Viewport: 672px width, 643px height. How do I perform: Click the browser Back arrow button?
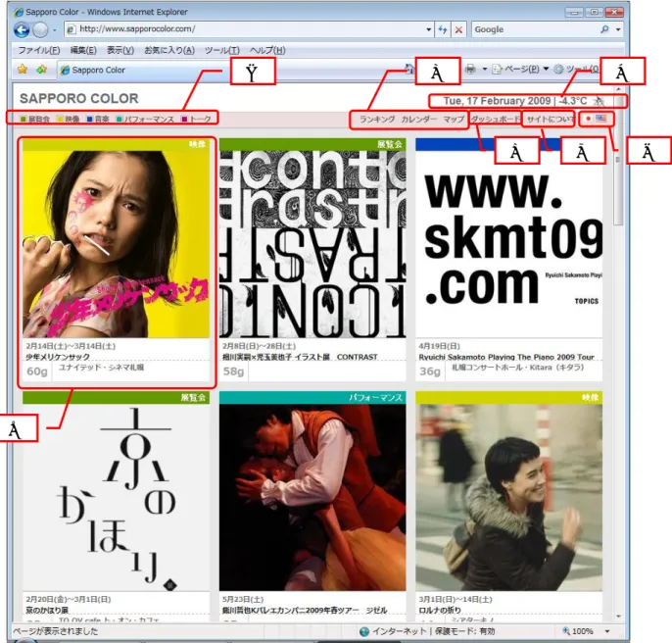click(x=21, y=30)
